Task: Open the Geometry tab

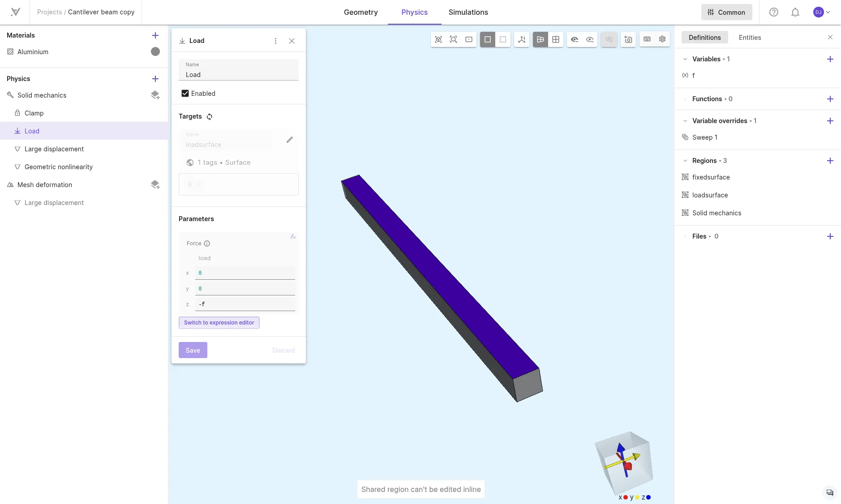Action: coord(361,13)
